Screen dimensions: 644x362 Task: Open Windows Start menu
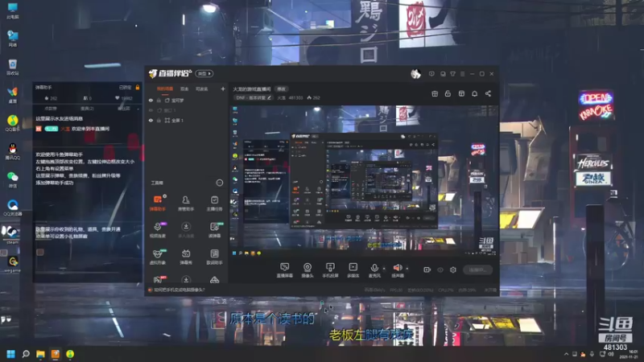tap(11, 354)
